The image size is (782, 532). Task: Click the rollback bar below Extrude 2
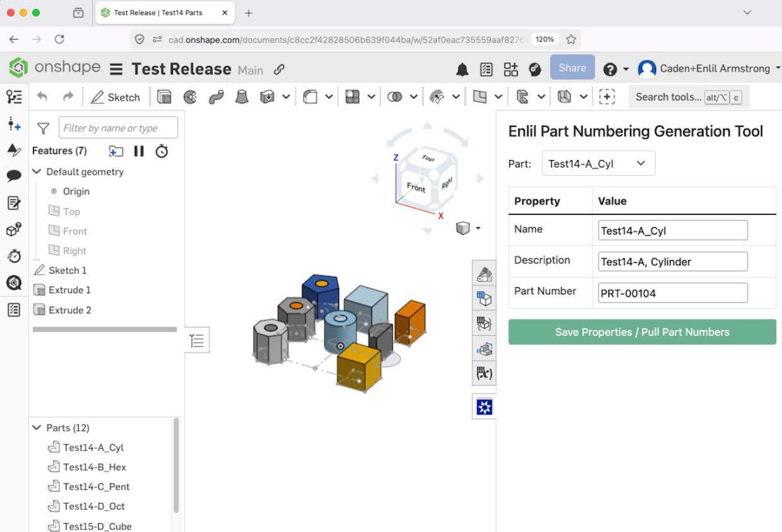[x=104, y=329]
